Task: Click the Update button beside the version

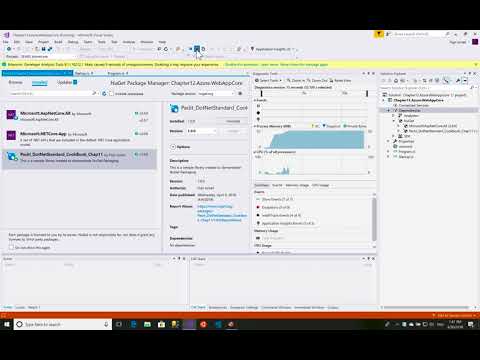Action: tap(233, 131)
